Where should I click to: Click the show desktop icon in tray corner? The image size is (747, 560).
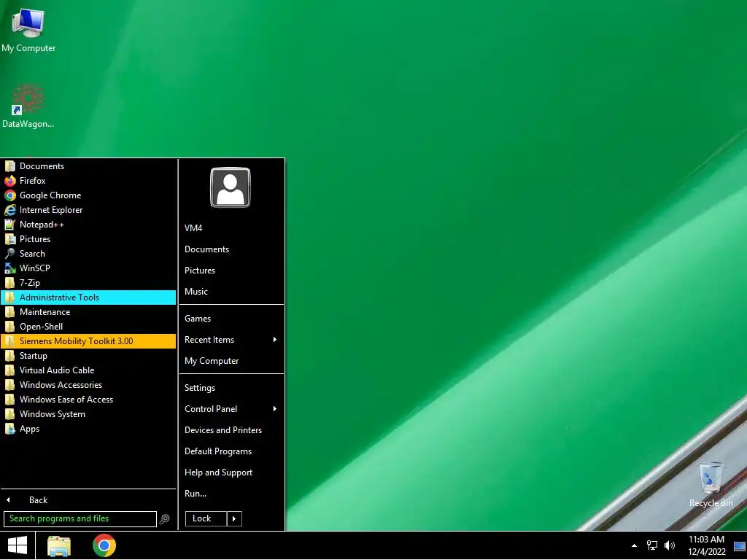[x=740, y=546]
